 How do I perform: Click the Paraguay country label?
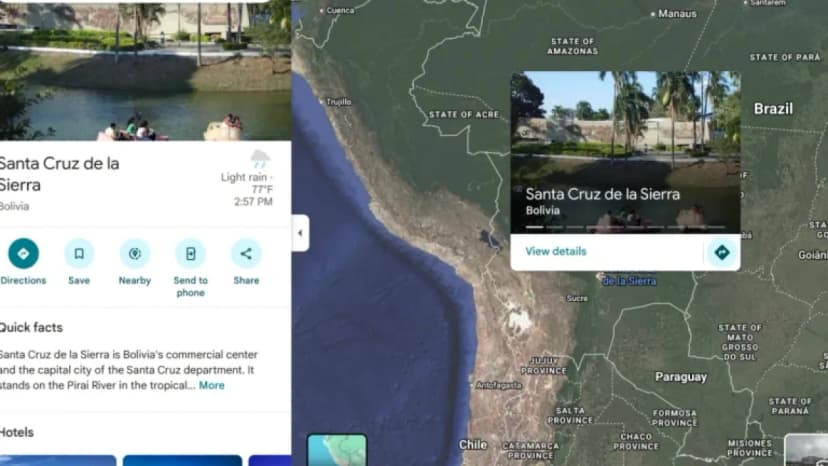[681, 377]
